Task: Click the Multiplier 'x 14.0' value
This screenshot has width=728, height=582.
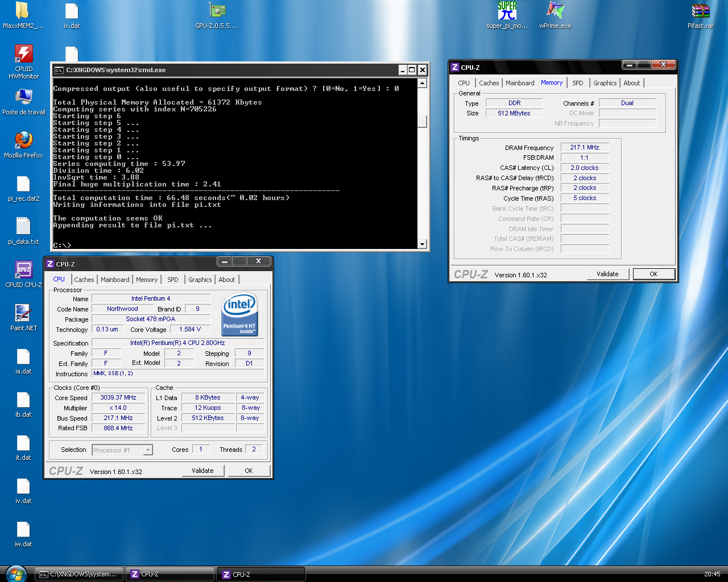Action: pos(118,408)
